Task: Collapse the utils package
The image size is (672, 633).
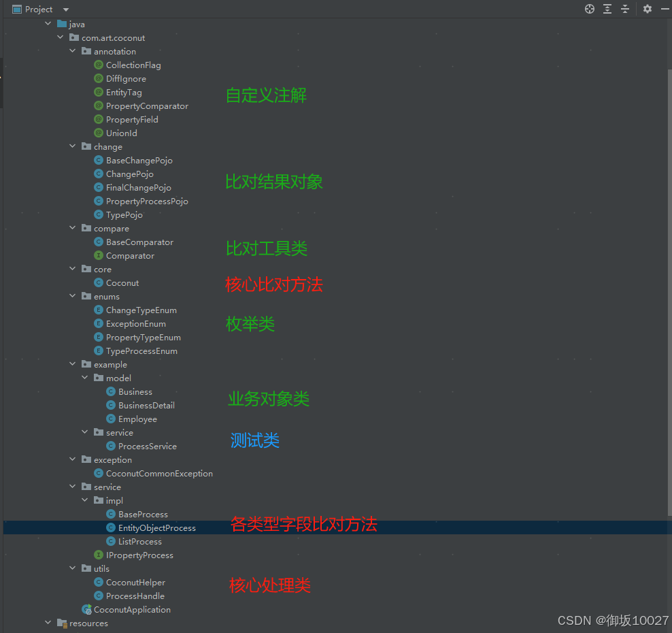Action: [x=72, y=568]
